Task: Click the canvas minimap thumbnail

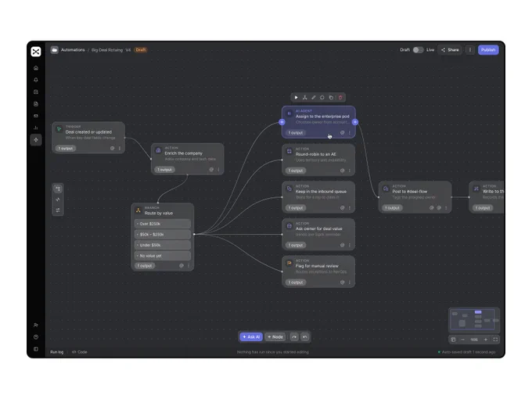Action: [x=474, y=320]
